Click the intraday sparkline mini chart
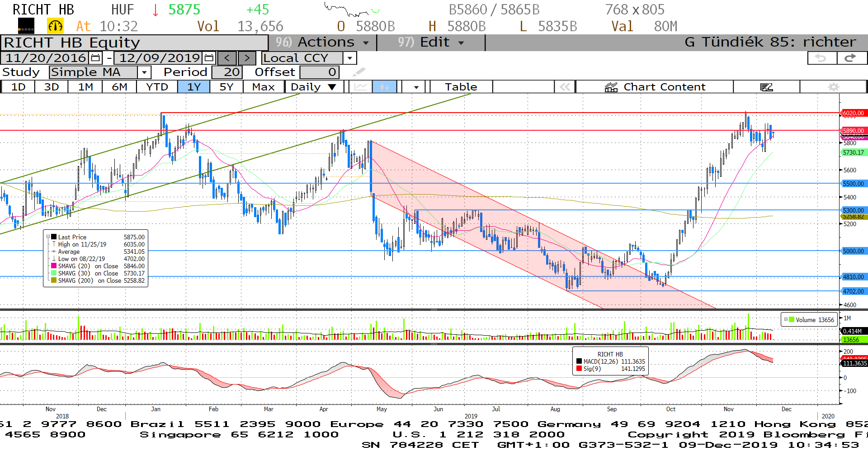The image size is (868, 470). 352,9
